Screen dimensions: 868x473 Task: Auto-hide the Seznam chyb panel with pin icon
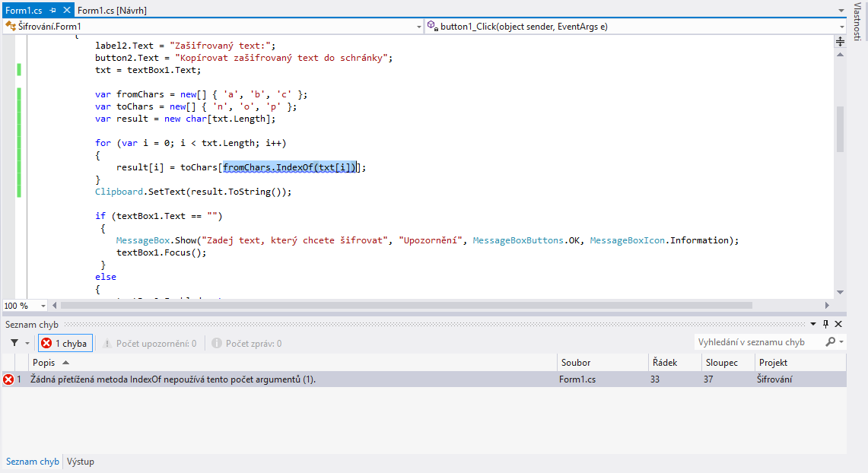[x=825, y=325]
